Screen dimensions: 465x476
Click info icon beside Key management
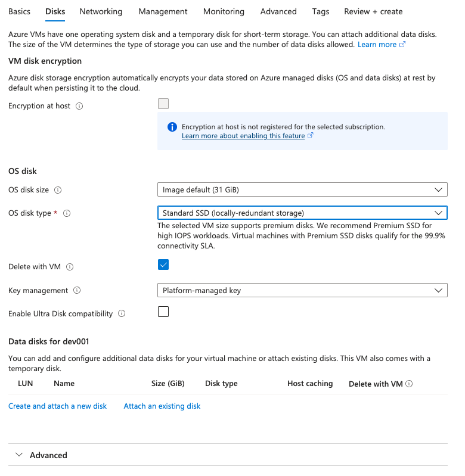[77, 290]
